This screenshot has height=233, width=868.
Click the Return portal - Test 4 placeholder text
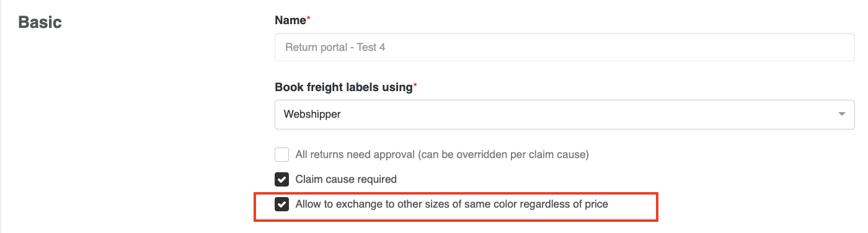335,47
